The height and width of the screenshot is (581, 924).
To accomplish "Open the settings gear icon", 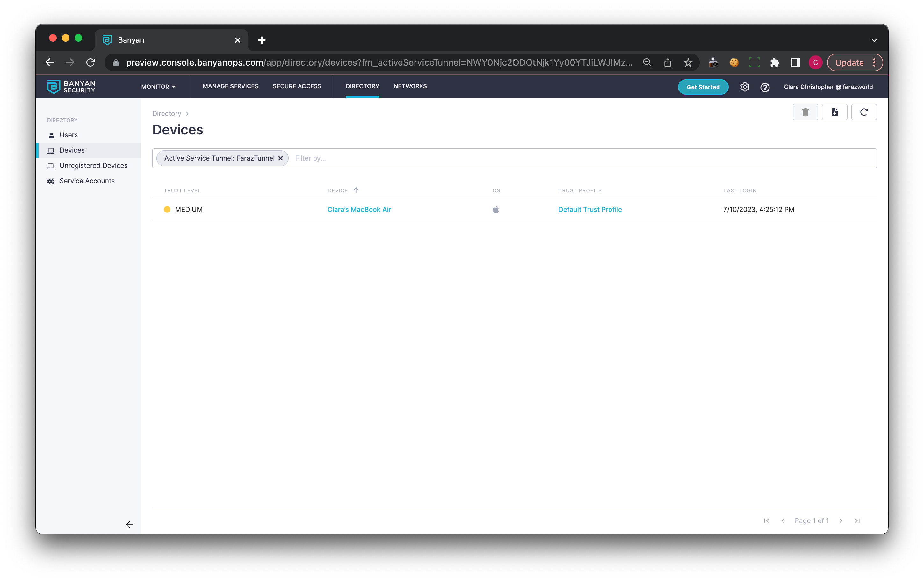I will (744, 87).
